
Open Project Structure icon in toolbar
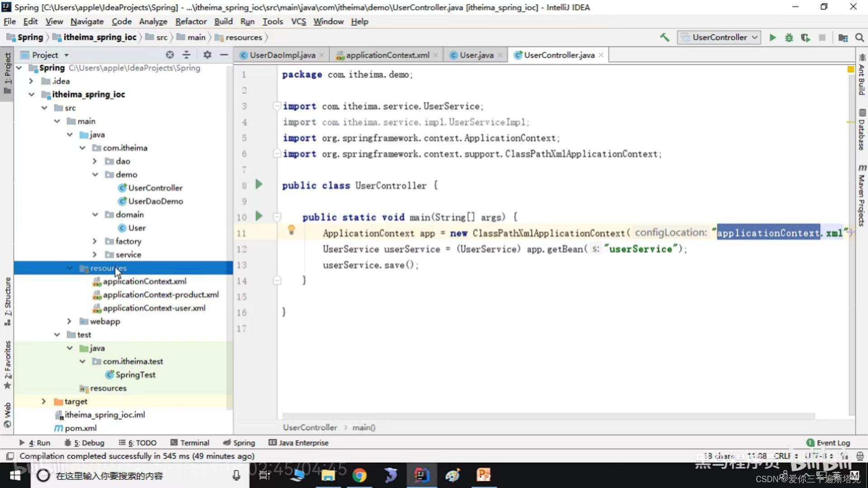coord(843,38)
